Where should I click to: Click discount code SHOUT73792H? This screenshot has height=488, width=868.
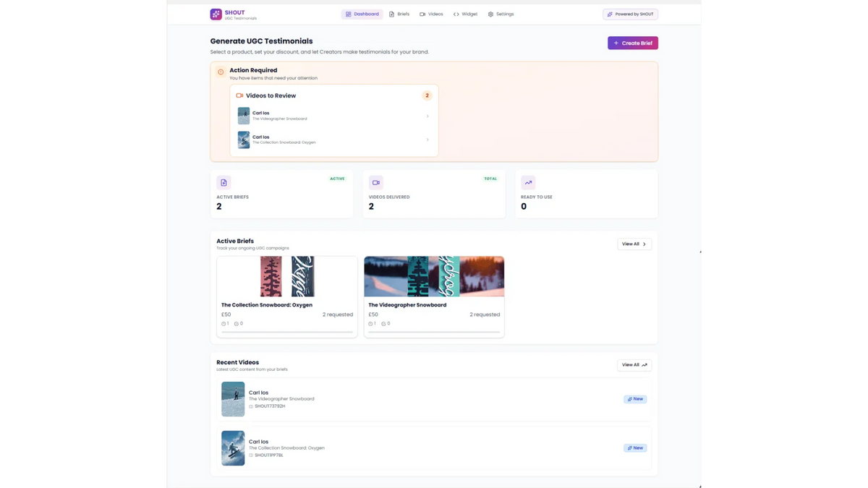click(x=270, y=406)
